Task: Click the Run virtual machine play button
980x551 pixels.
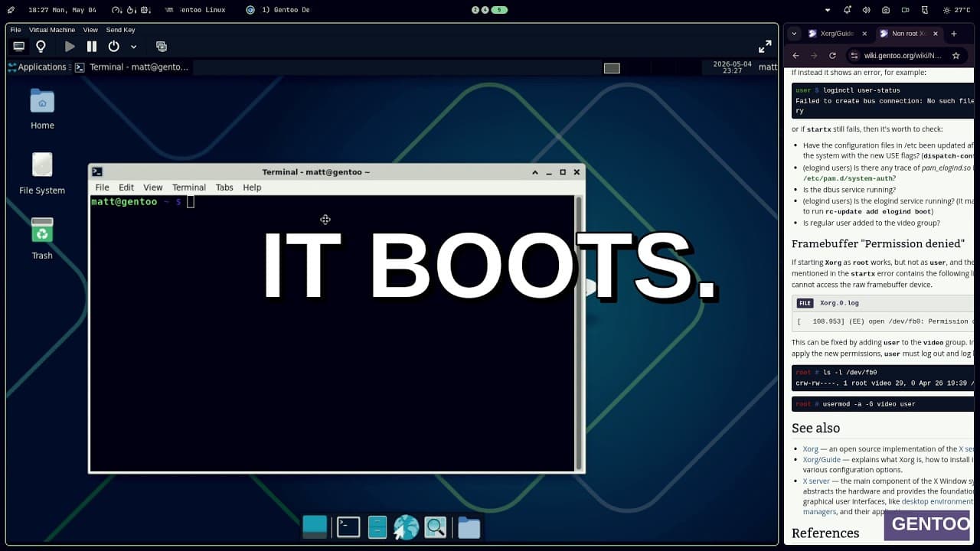Action: pyautogui.click(x=70, y=47)
